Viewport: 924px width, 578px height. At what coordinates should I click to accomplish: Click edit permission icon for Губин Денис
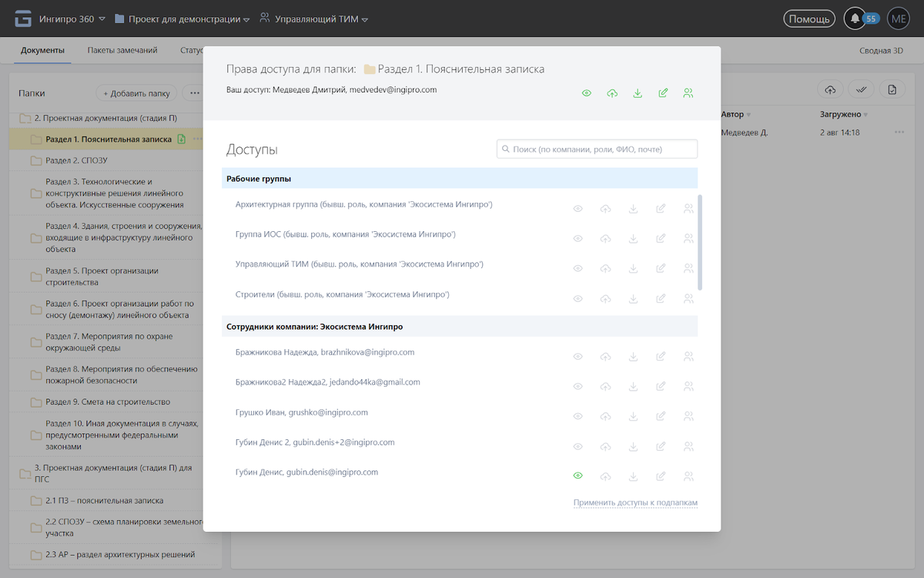pos(661,476)
